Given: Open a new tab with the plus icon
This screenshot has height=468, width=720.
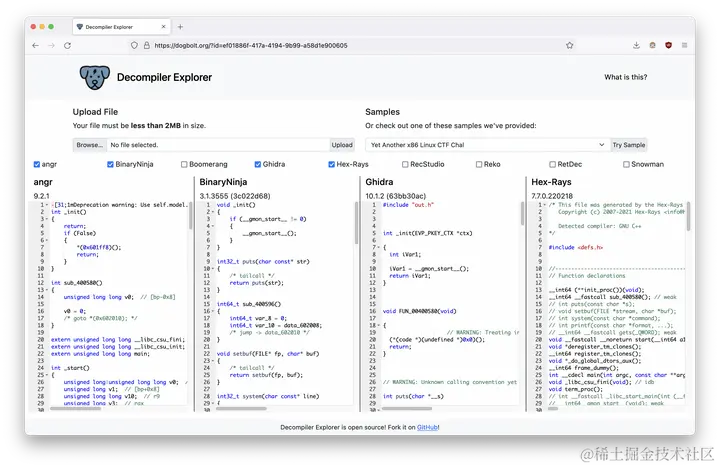Looking at the screenshot, I should point(180,27).
